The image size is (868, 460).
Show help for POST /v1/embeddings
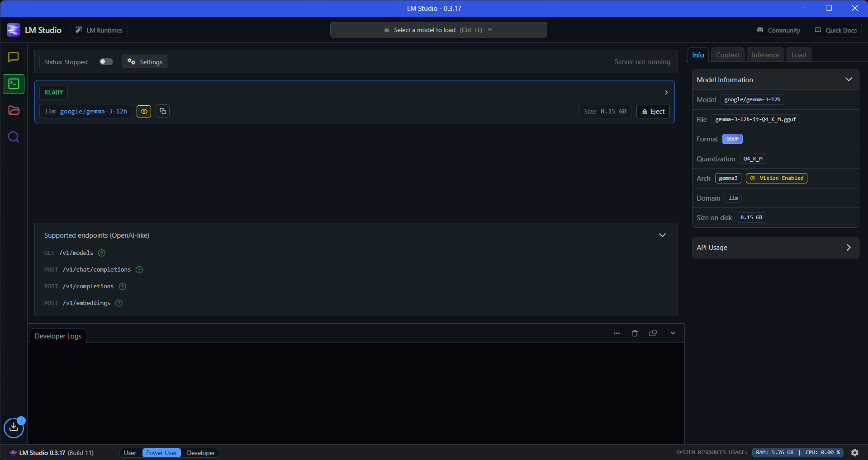click(119, 303)
